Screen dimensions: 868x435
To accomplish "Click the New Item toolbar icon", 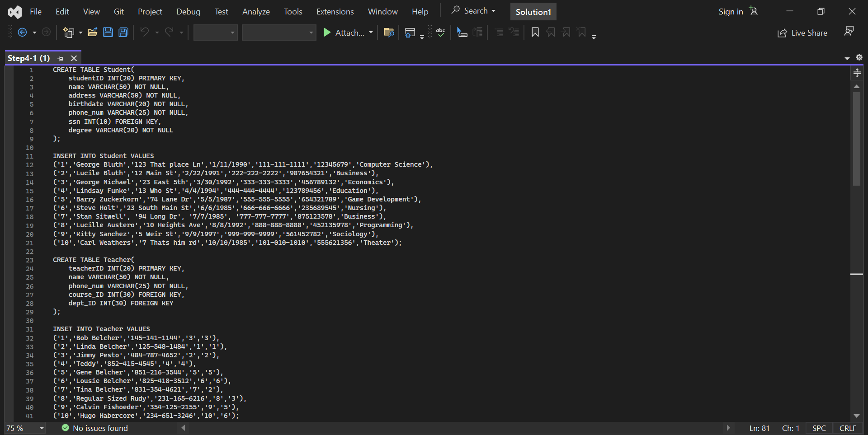I will point(69,33).
